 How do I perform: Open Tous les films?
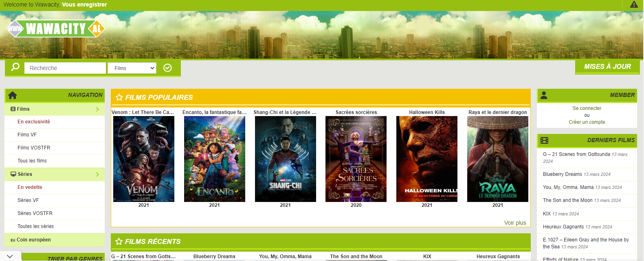click(x=32, y=161)
